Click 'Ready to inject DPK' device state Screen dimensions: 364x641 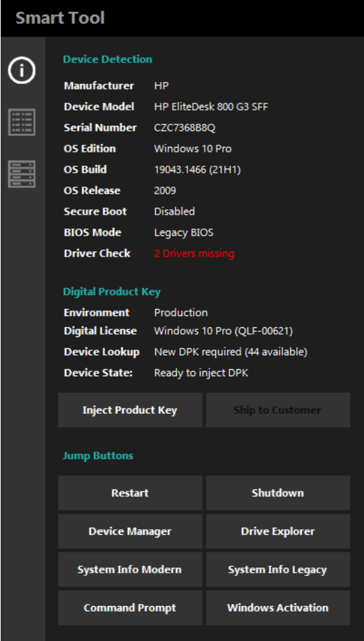click(x=201, y=373)
